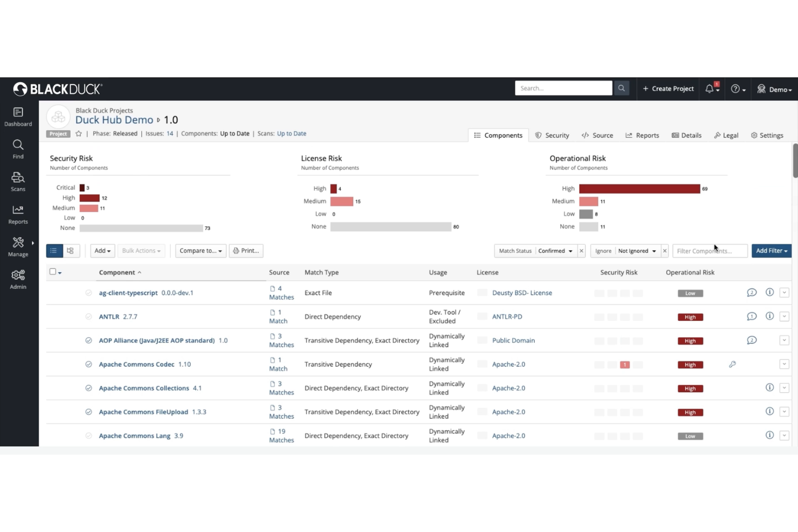Open the Manage sidebar icon
The height and width of the screenshot is (532, 798).
pyautogui.click(x=18, y=247)
